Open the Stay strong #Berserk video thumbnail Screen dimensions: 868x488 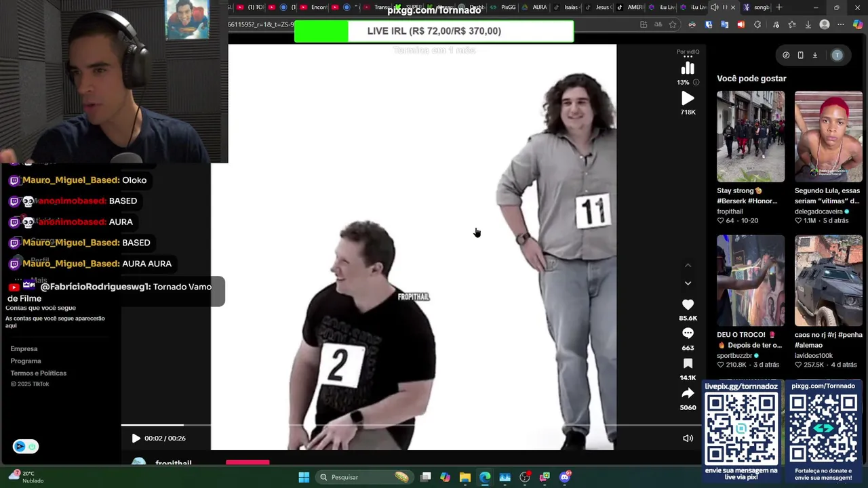(x=751, y=136)
